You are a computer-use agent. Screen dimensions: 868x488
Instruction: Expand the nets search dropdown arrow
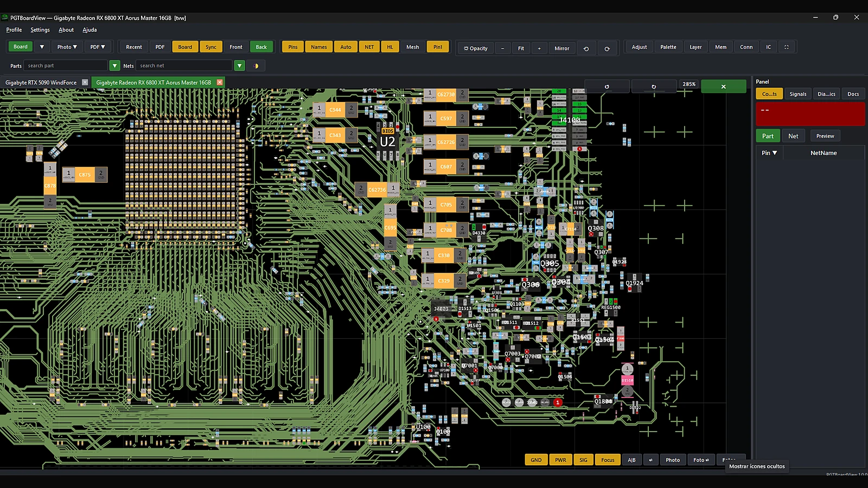(239, 66)
